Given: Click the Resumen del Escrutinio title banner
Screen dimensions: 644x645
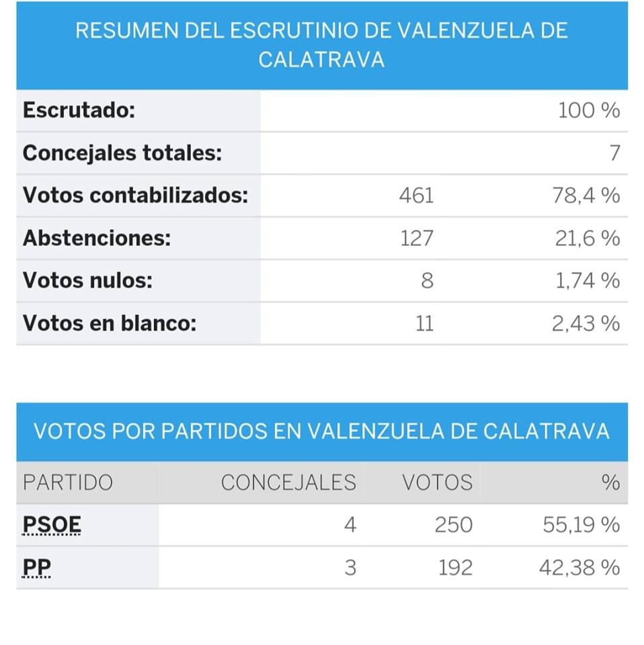Looking at the screenshot, I should pos(321,45).
